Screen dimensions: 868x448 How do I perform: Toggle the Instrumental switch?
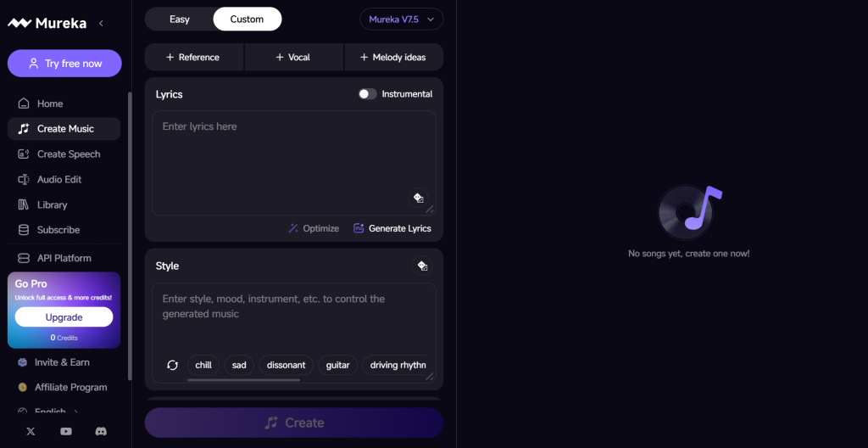367,94
